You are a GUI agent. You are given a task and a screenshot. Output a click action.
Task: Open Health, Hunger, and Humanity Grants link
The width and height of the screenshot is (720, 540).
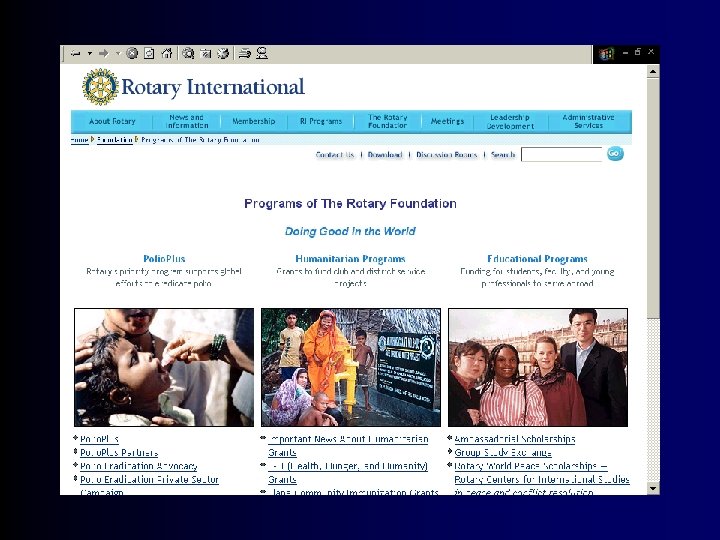tap(348, 473)
